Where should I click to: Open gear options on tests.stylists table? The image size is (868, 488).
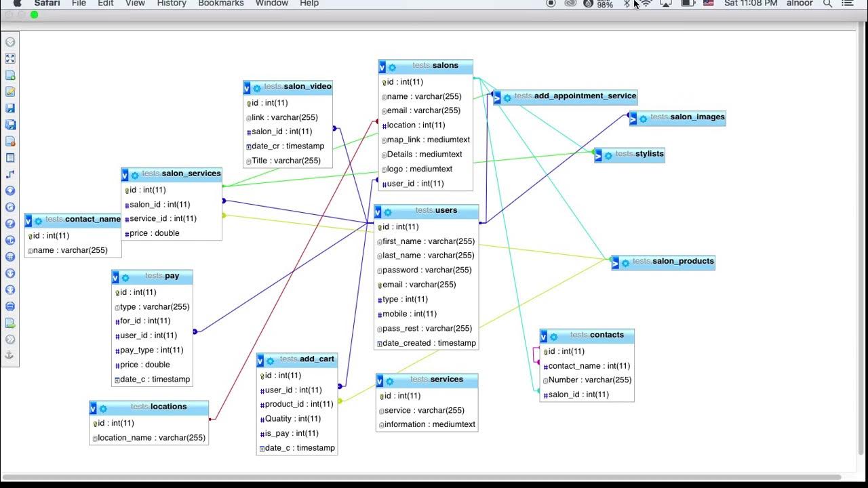(608, 155)
